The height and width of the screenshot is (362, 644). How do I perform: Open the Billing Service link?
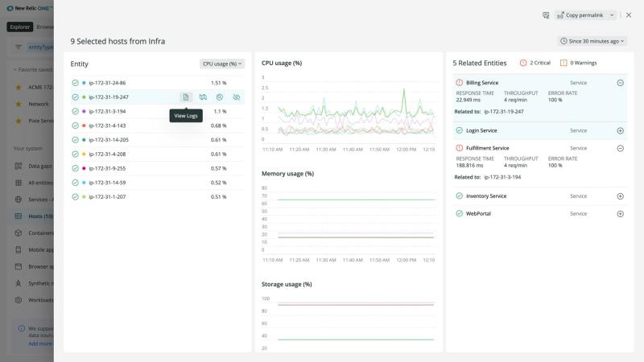(482, 83)
